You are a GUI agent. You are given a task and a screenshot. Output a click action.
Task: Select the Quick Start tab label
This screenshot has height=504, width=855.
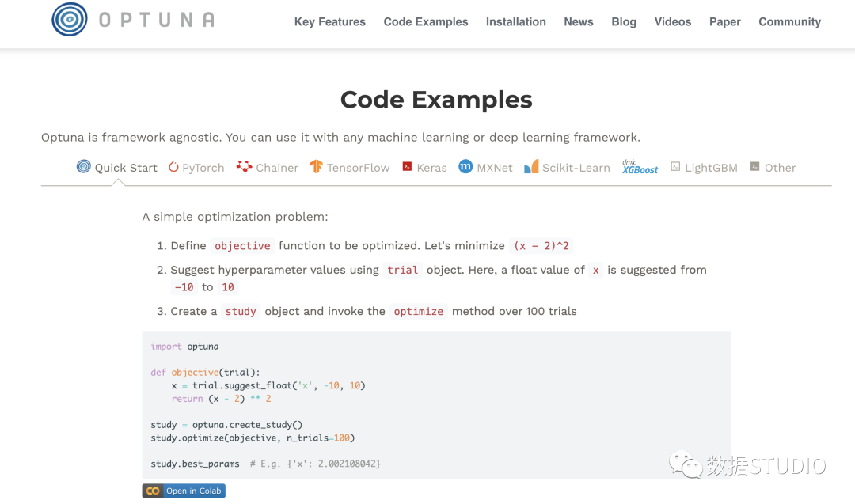coord(126,168)
